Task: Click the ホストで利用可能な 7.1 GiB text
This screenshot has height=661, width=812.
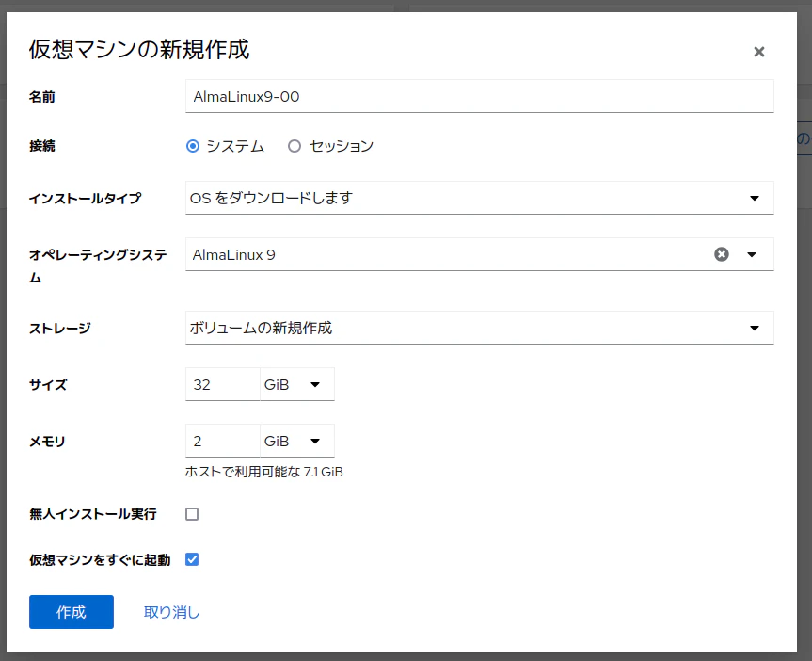Action: pos(264,472)
